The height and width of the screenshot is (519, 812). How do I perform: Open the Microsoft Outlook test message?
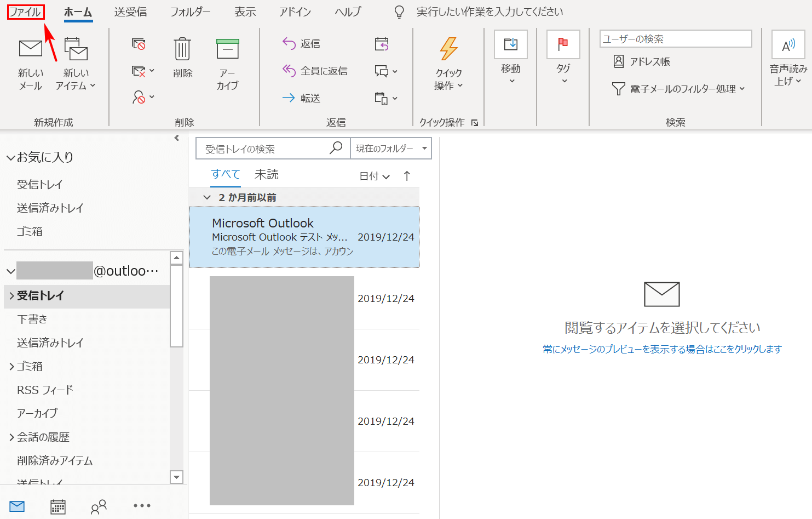click(304, 237)
